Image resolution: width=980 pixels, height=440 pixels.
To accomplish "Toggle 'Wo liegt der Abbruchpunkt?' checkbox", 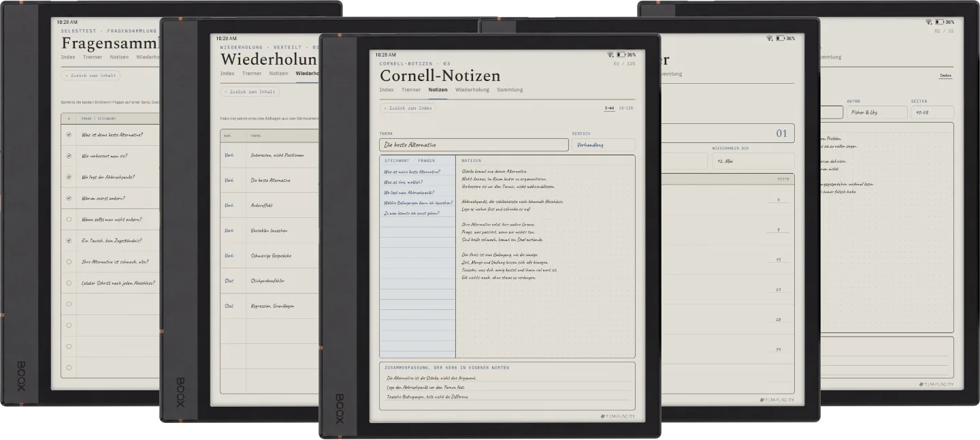I will (69, 177).
